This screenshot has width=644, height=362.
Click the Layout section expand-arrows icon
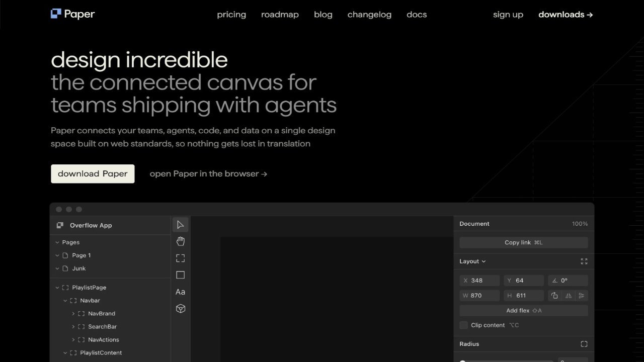click(x=584, y=261)
